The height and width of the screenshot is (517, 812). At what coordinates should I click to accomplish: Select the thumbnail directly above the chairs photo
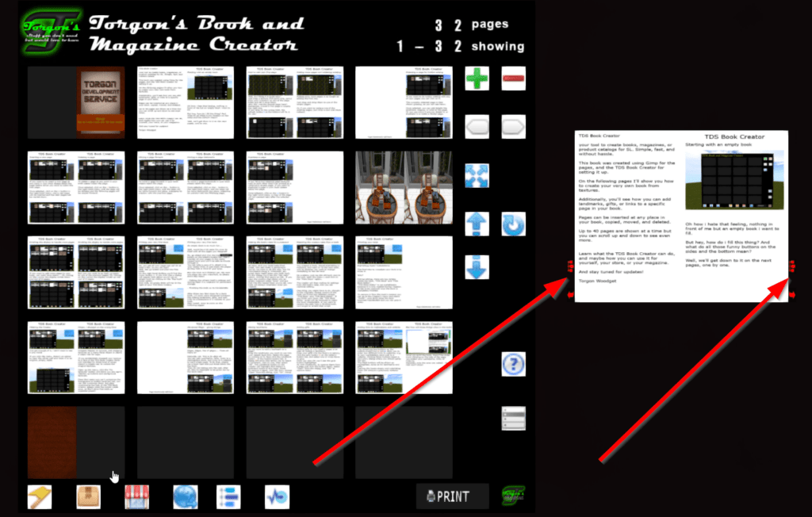click(404, 102)
